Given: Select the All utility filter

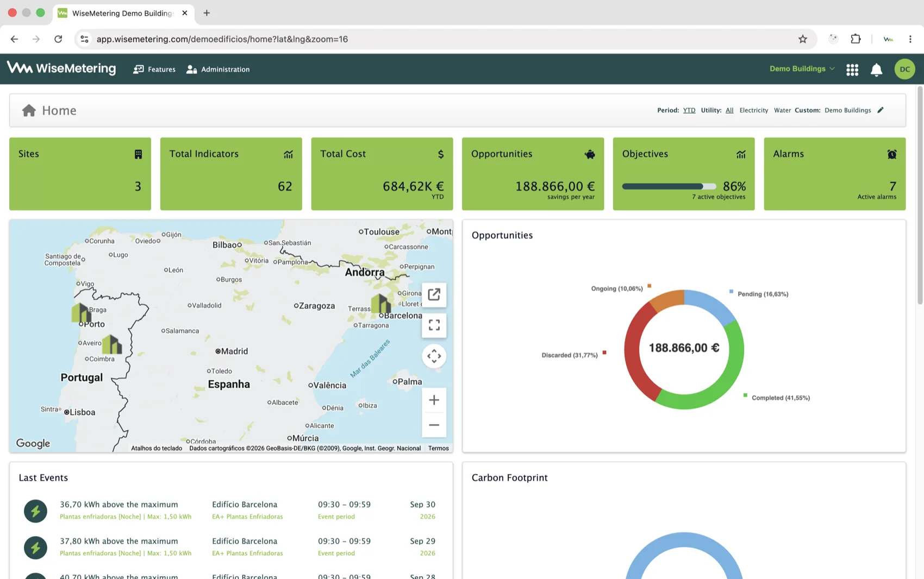Looking at the screenshot, I should click(729, 110).
